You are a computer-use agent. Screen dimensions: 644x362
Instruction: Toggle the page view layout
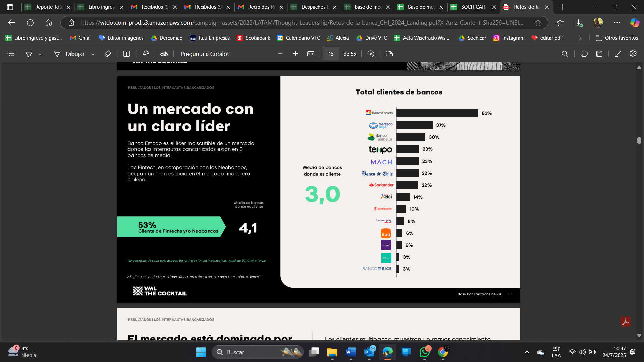click(389, 54)
